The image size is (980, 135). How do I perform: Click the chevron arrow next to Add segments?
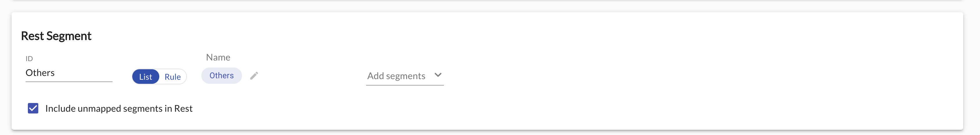click(438, 75)
